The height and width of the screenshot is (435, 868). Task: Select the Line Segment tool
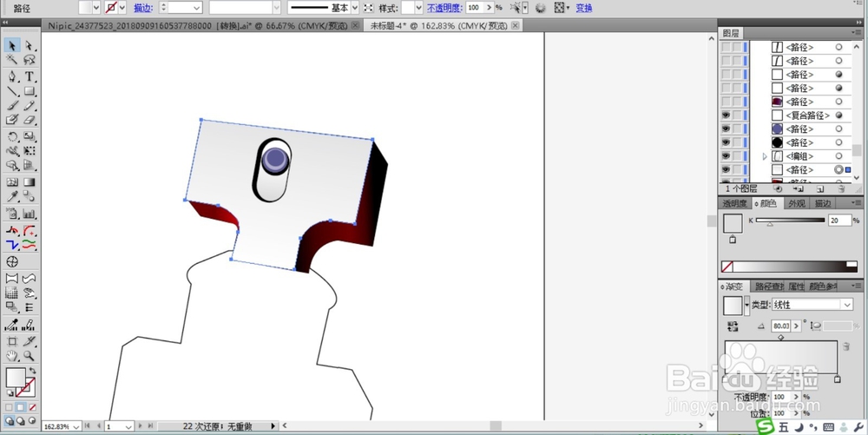[12, 91]
